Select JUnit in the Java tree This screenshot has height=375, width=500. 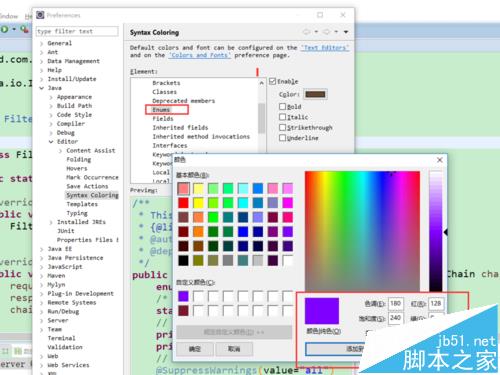(66, 231)
